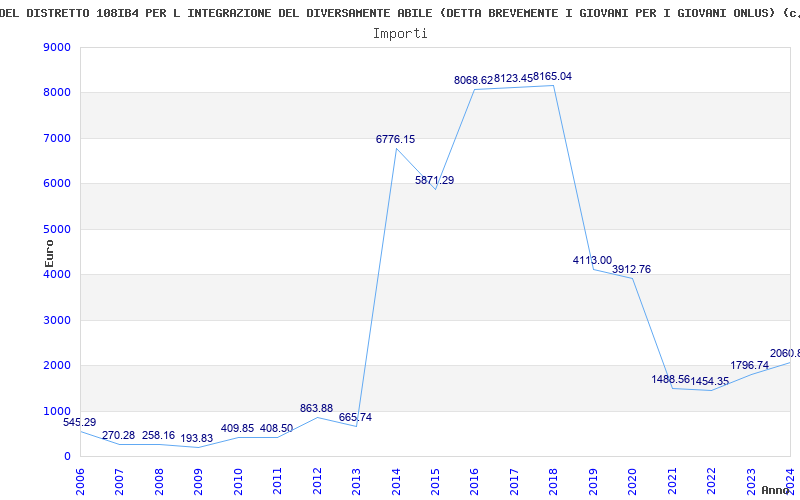This screenshot has height=500, width=800.
Task: Click the 2017 x-axis year label
Action: (x=514, y=481)
